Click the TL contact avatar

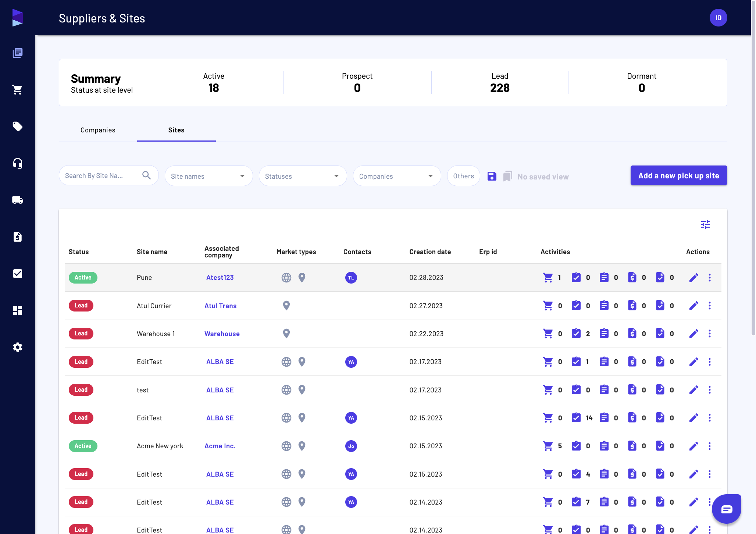click(x=351, y=278)
